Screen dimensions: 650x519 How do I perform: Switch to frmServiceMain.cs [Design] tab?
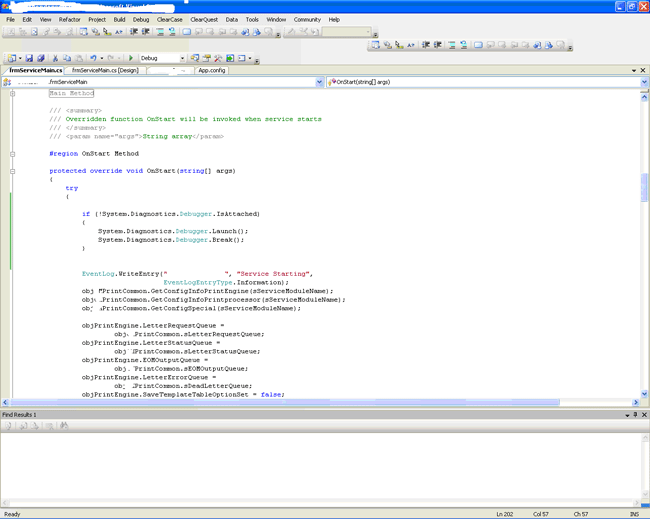pos(105,71)
